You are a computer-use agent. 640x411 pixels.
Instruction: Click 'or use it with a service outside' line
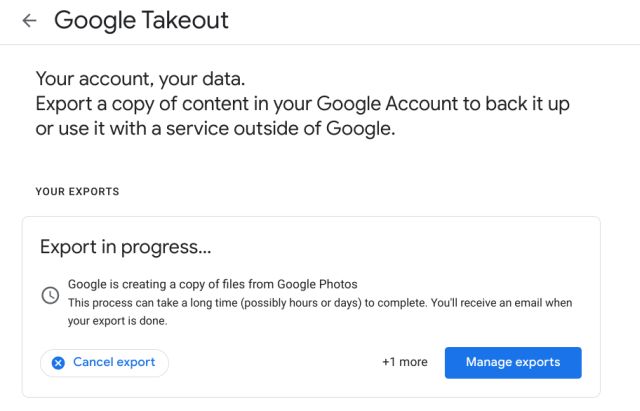coord(216,129)
